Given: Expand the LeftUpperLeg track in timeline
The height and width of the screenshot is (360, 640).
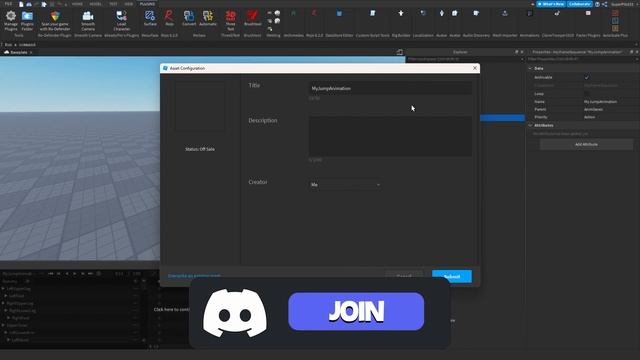Looking at the screenshot, I should coord(3,289).
